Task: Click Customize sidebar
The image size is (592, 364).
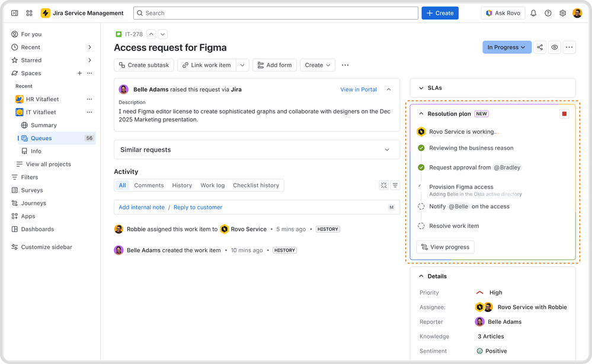Action: point(46,247)
